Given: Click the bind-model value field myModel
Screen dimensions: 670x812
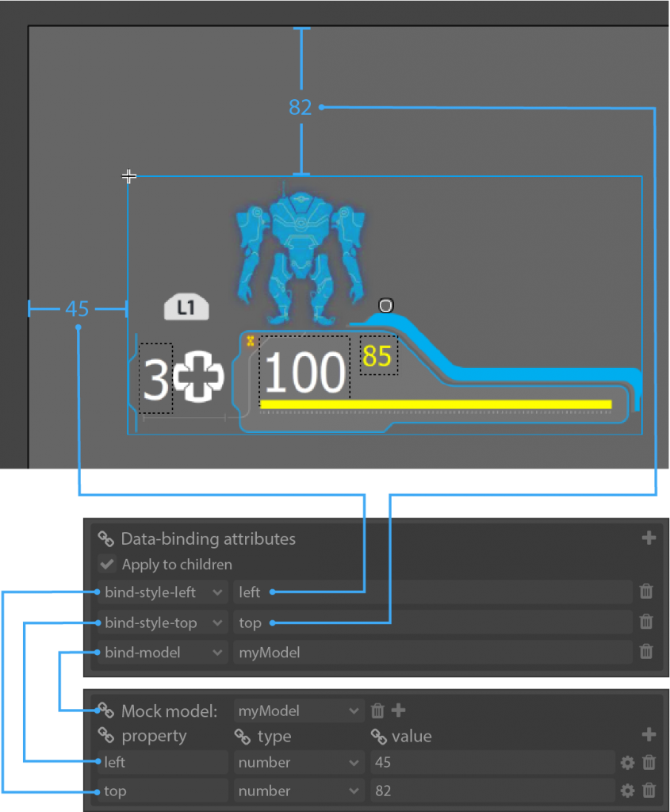Looking at the screenshot, I should tap(432, 653).
